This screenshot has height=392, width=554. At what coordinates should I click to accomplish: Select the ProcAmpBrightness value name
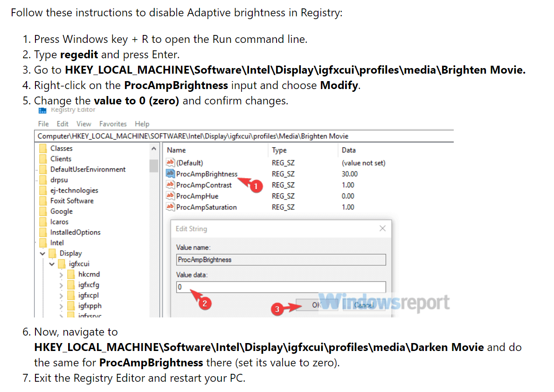[207, 174]
